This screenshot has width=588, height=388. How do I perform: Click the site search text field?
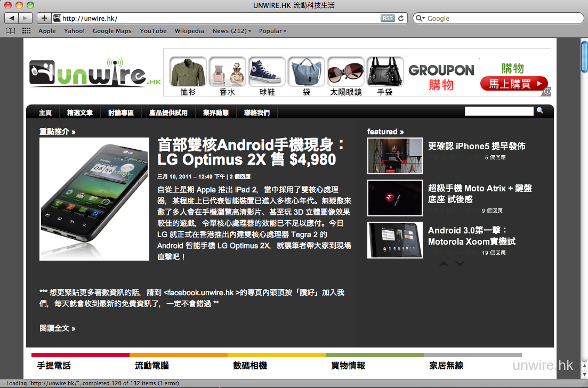pyautogui.click(x=498, y=111)
